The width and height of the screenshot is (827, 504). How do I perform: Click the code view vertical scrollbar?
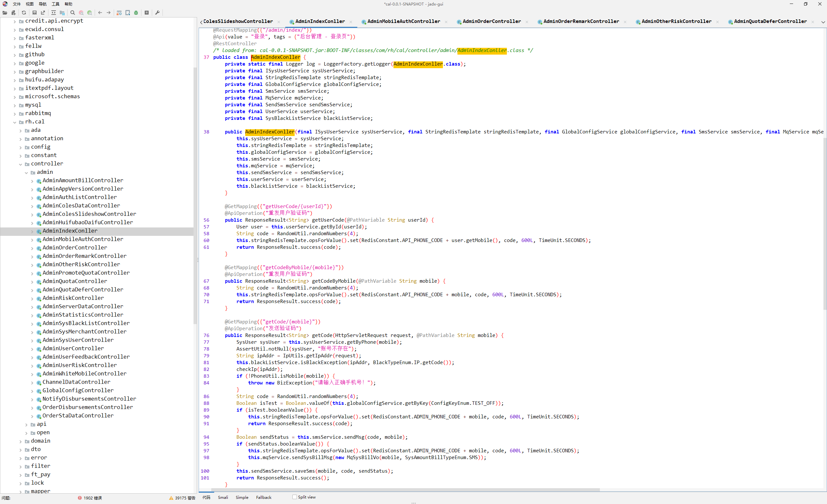click(x=825, y=224)
